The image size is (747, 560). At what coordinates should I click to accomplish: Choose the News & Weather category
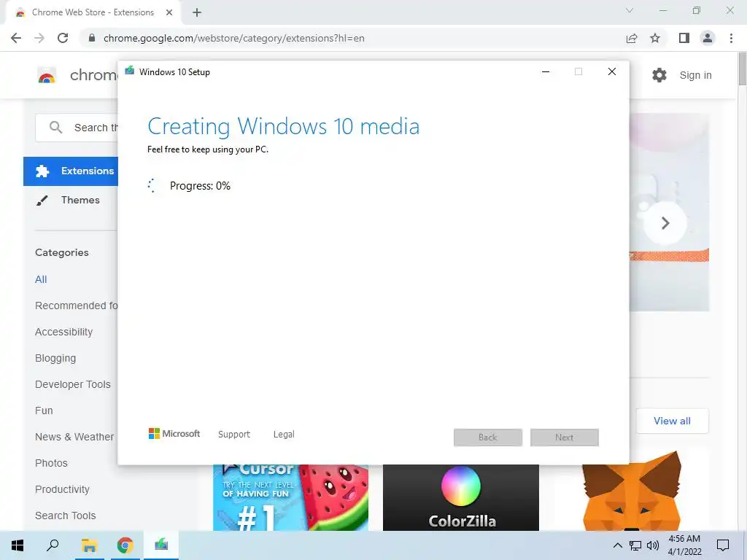click(x=74, y=437)
